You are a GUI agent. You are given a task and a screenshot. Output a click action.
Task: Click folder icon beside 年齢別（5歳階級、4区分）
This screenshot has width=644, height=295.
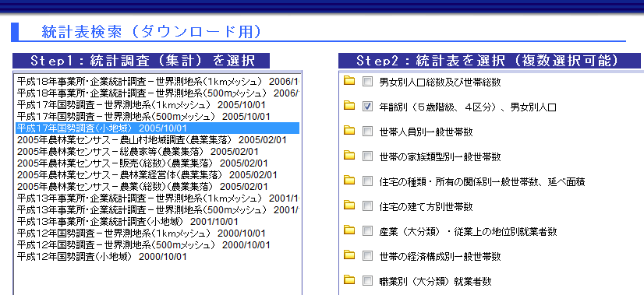pyautogui.click(x=349, y=106)
